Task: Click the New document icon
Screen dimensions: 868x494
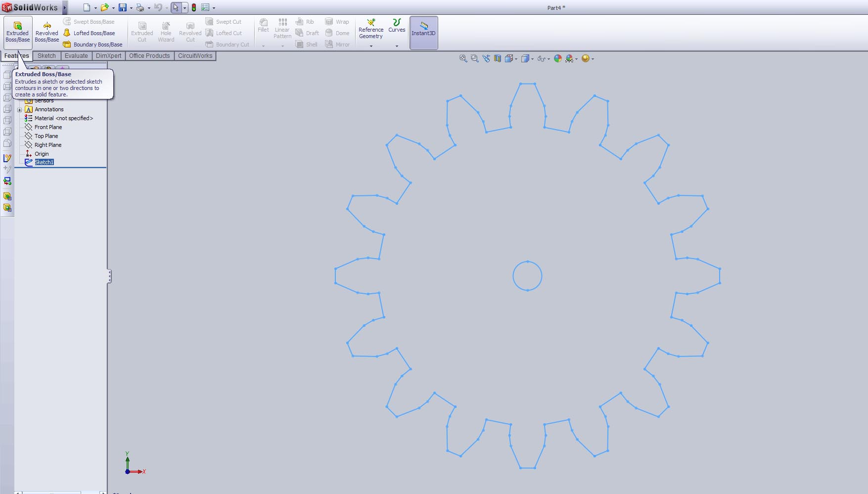Action: point(87,7)
